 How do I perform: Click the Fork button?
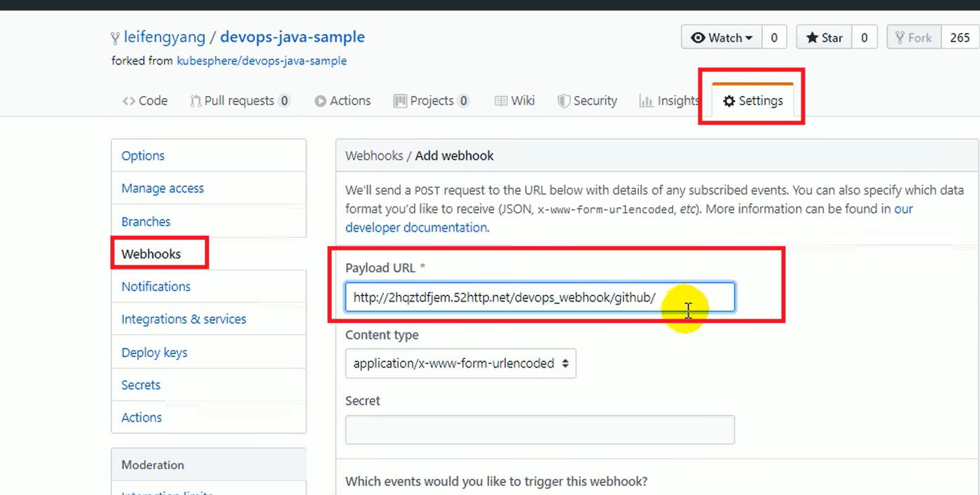tap(913, 37)
